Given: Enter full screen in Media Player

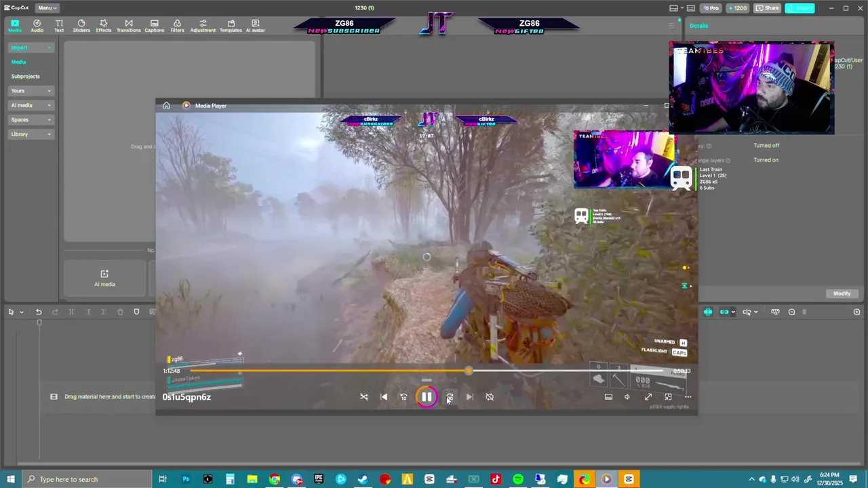Looking at the screenshot, I should pyautogui.click(x=648, y=397).
